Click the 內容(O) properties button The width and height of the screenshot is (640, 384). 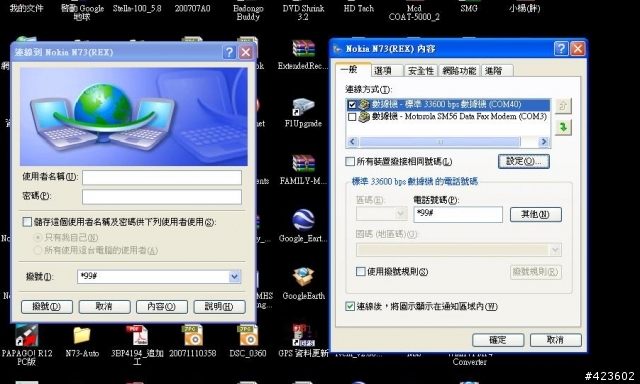click(162, 306)
